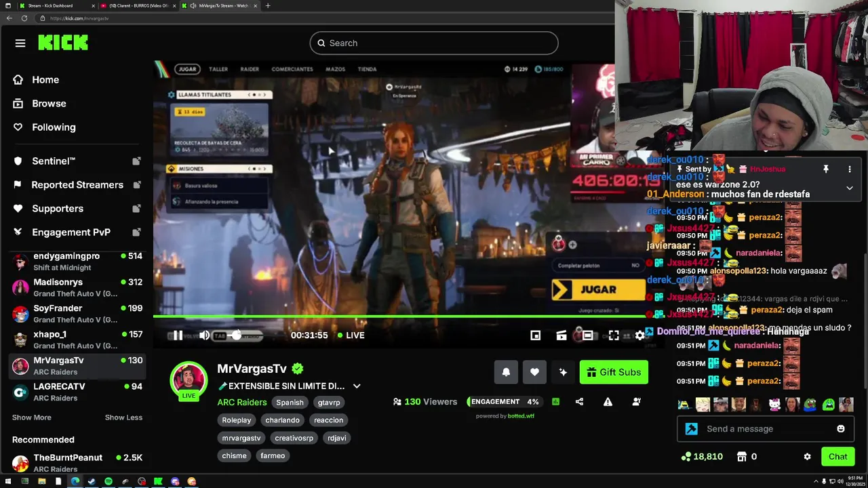Click botted.wtf link
This screenshot has width=868, height=488.
point(521,416)
